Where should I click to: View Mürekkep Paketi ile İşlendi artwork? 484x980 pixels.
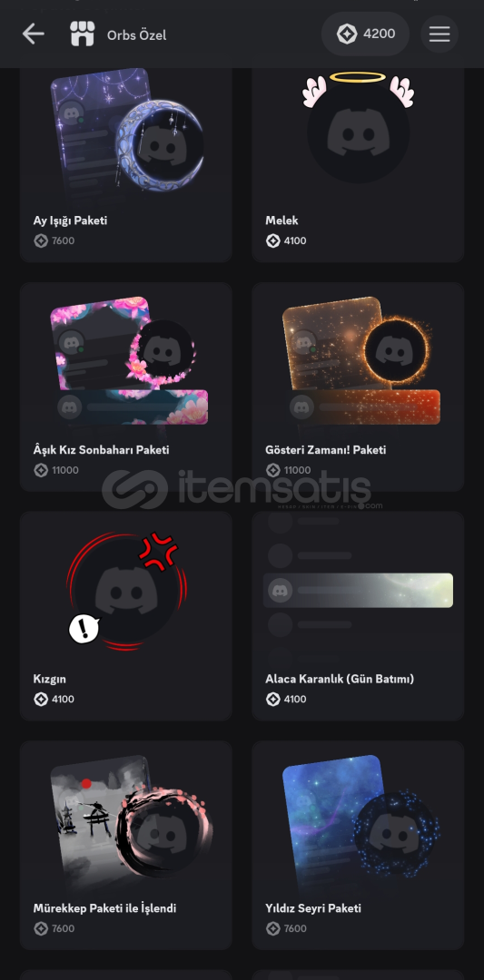point(132,820)
